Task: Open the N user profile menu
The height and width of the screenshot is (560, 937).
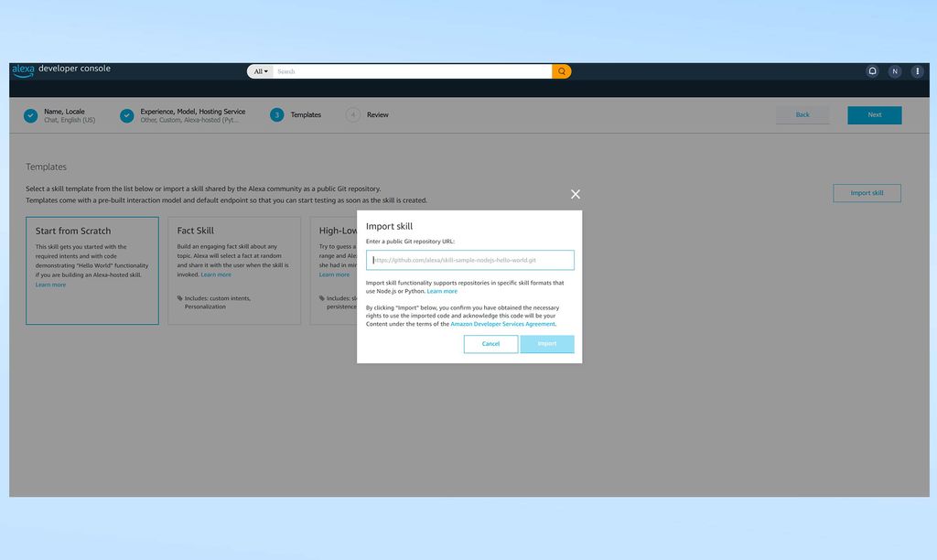Action: click(x=895, y=70)
